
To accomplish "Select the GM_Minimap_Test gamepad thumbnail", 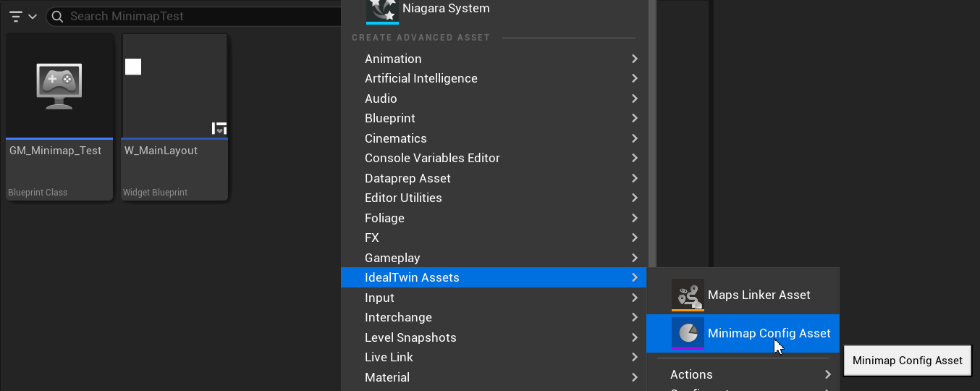I will click(59, 85).
